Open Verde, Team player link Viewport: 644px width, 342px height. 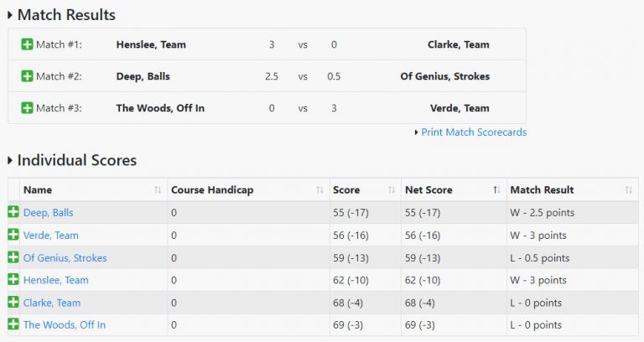(x=51, y=236)
